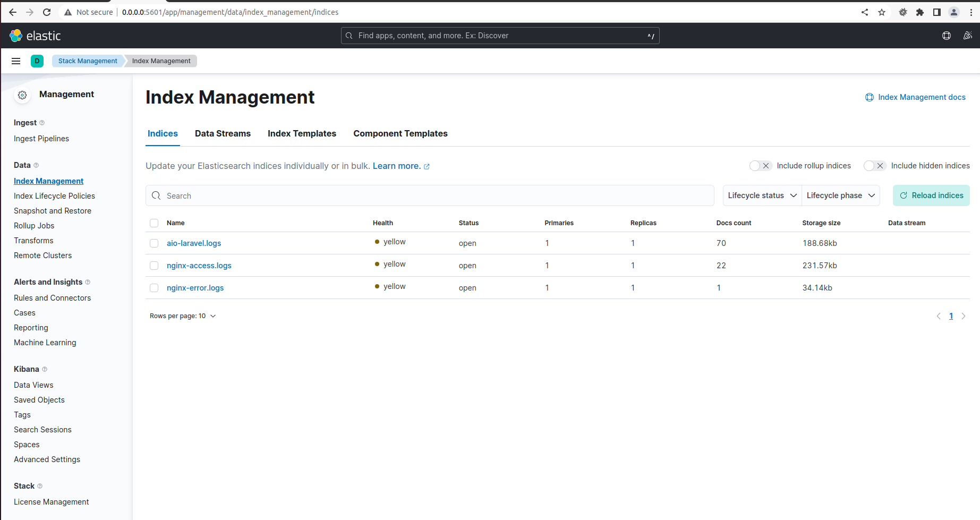
Task: Open the browser extensions puzzle icon
Action: pos(920,12)
